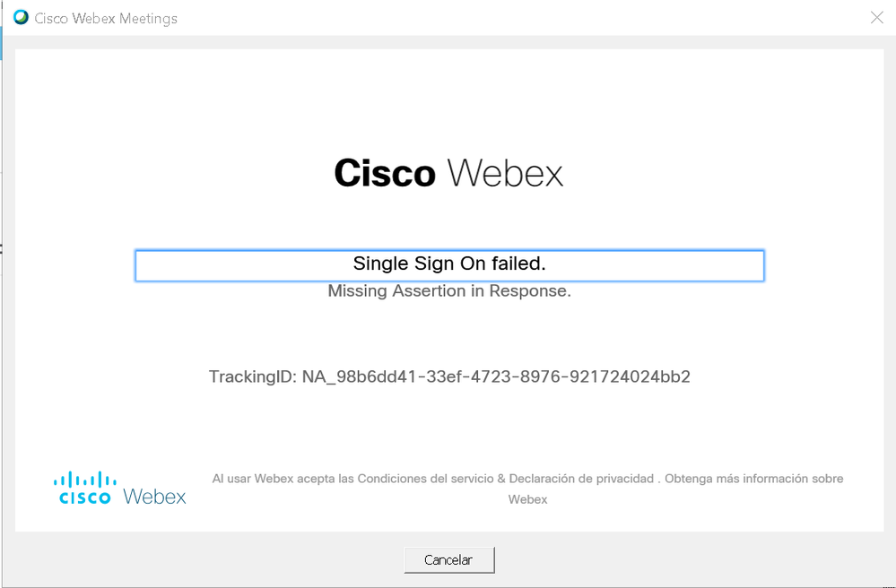896x588 pixels.
Task: Click the trailing Webex word in footer
Action: pyautogui.click(x=527, y=499)
